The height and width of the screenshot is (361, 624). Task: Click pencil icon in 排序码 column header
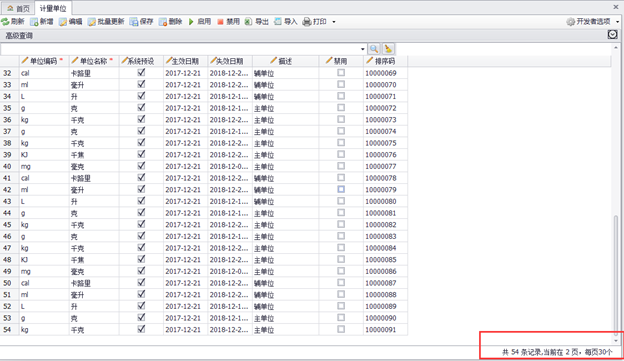370,60
